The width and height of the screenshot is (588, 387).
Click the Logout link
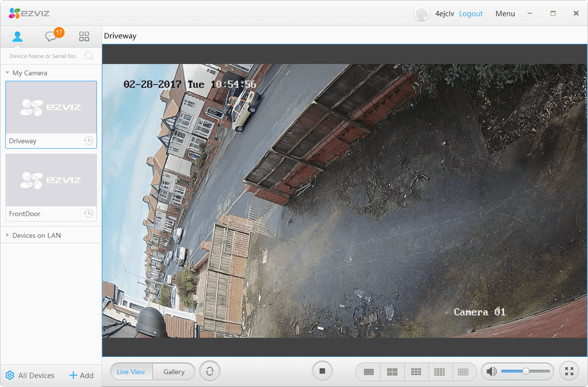coord(471,14)
